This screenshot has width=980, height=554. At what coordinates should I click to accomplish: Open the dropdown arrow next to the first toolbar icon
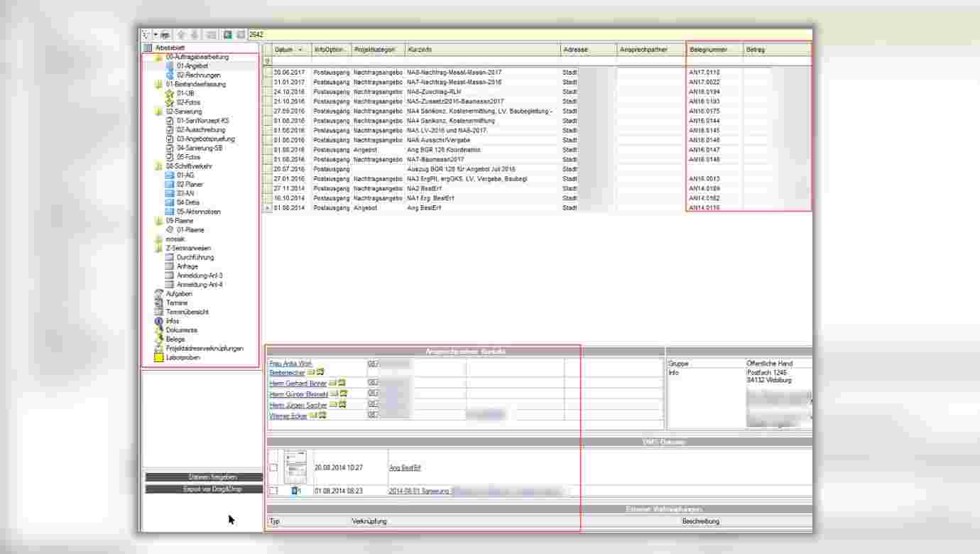(156, 34)
